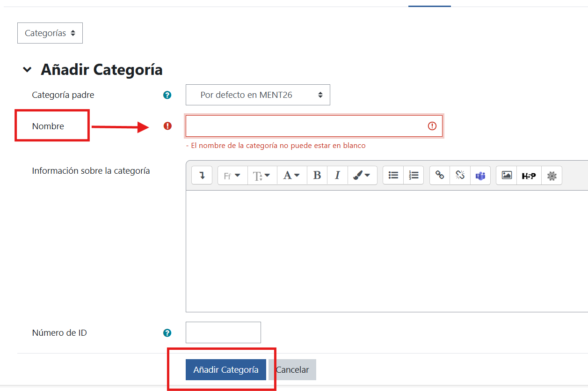Collapse the Añadir Categoría section chevron
Viewport: 588px width, 391px height.
[x=28, y=70]
